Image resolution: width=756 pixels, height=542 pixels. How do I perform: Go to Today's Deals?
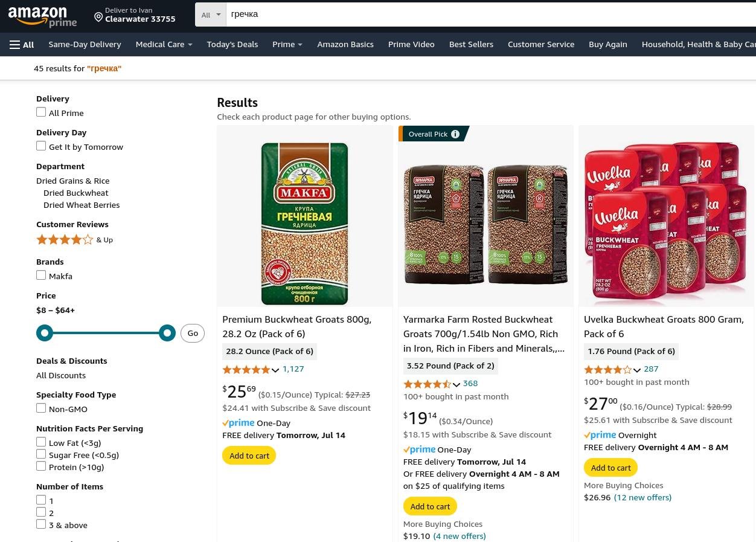point(232,44)
